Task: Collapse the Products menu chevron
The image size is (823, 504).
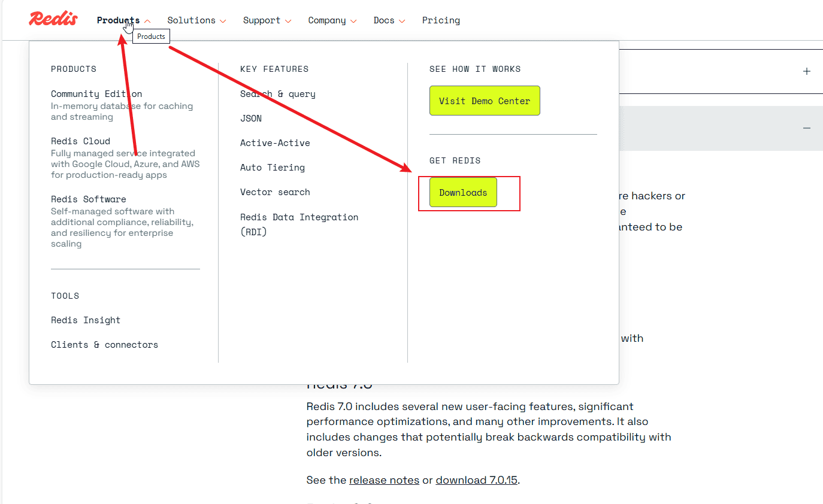Action: 147,21
